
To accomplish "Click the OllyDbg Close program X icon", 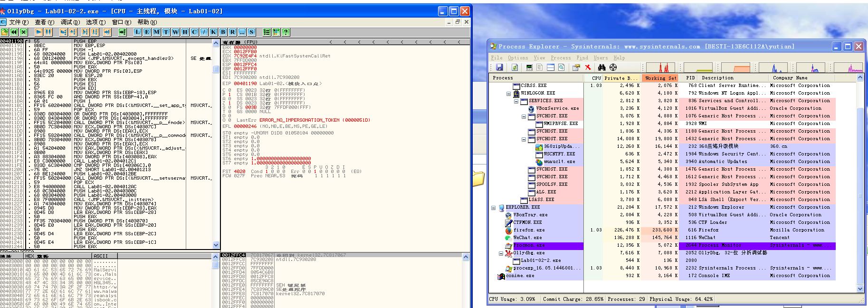I will click(23, 32).
